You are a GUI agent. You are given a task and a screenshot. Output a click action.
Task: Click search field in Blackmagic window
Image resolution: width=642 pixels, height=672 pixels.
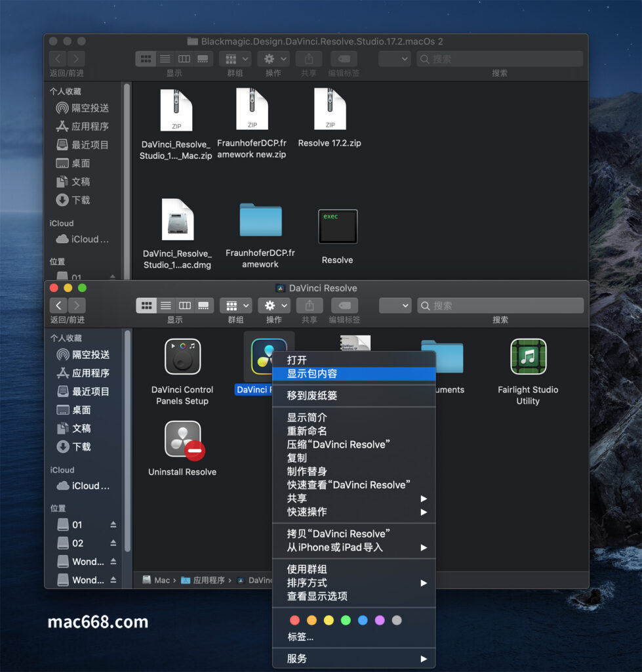pos(500,58)
